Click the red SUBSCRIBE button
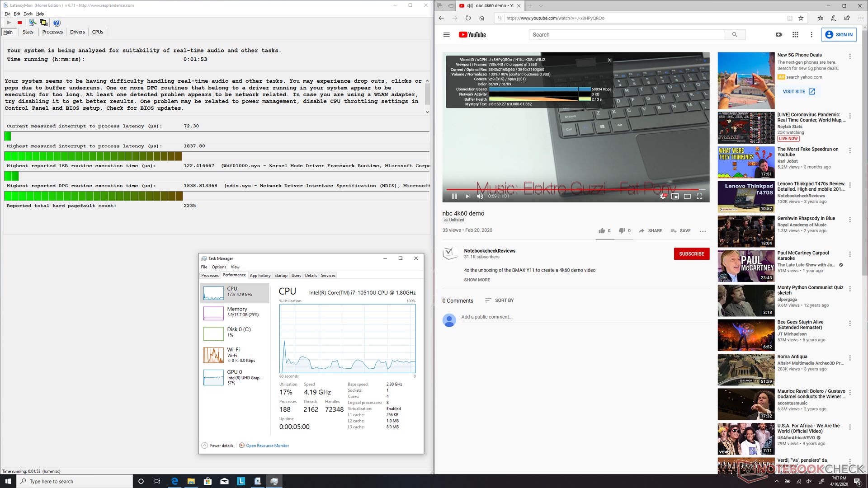This screenshot has height=488, width=868. click(x=691, y=254)
